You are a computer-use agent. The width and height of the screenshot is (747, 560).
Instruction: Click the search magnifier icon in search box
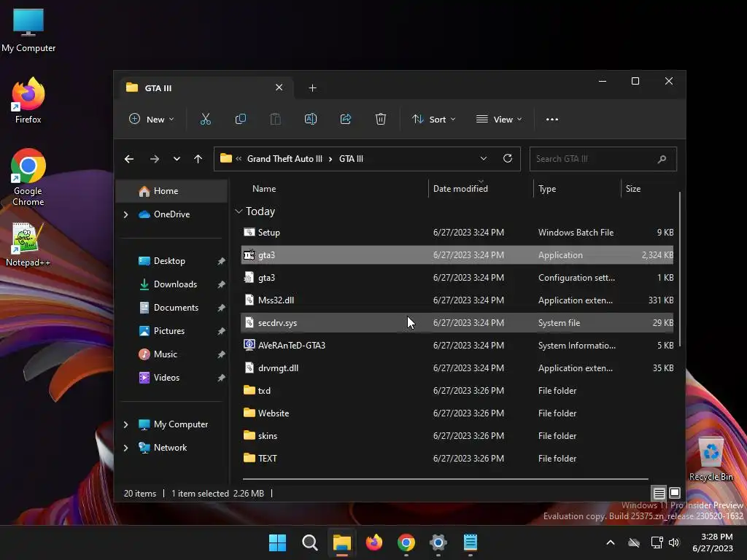[662, 159]
